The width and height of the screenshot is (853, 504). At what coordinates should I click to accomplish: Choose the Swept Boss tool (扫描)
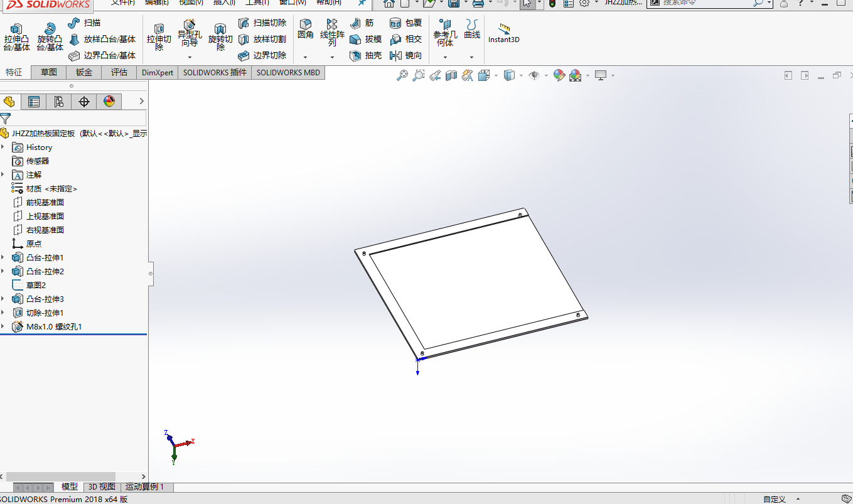(x=84, y=23)
